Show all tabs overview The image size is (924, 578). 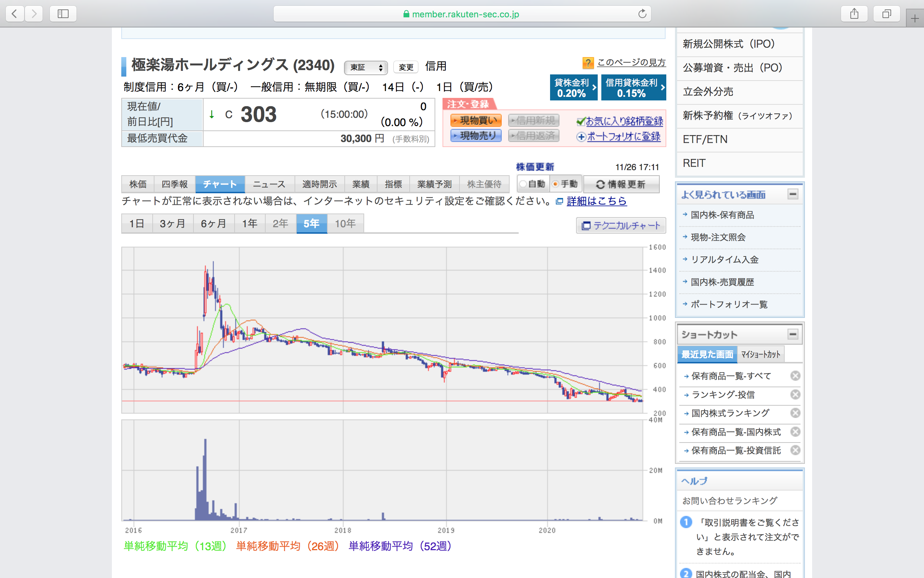(886, 14)
